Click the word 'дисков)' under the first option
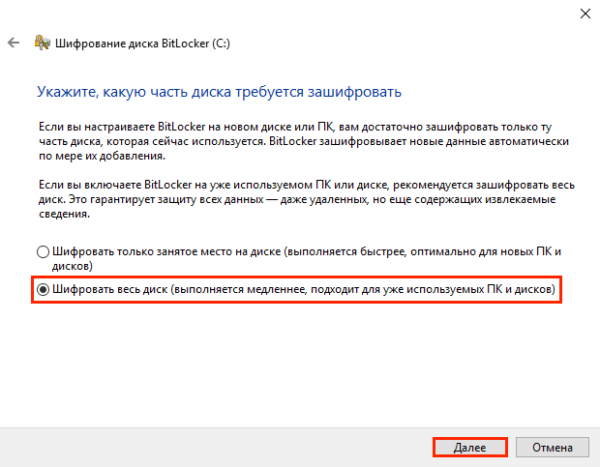Viewport: 600px width, 467px height. click(x=73, y=267)
